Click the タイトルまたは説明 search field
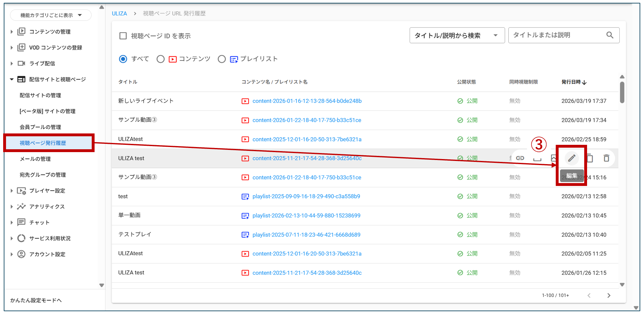This screenshot has width=644, height=314. point(557,35)
